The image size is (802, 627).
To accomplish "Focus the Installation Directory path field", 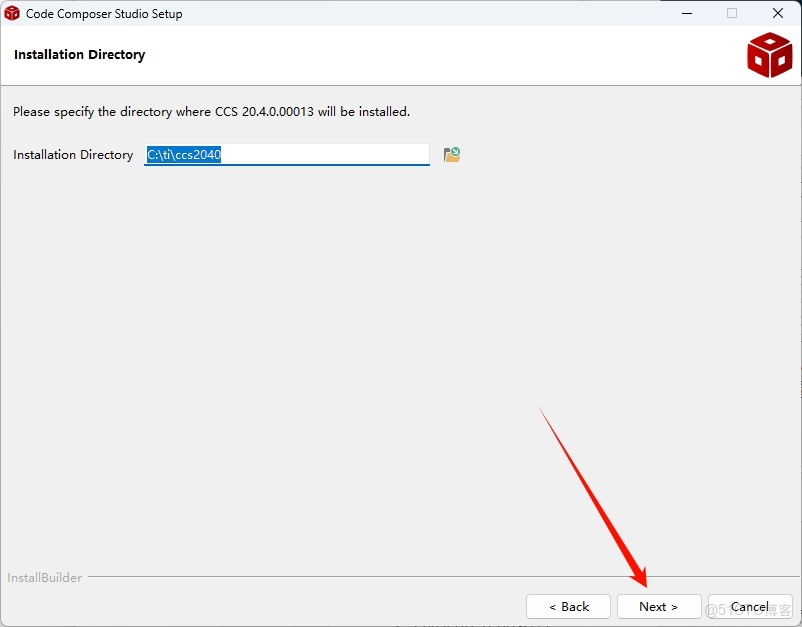I will click(287, 154).
